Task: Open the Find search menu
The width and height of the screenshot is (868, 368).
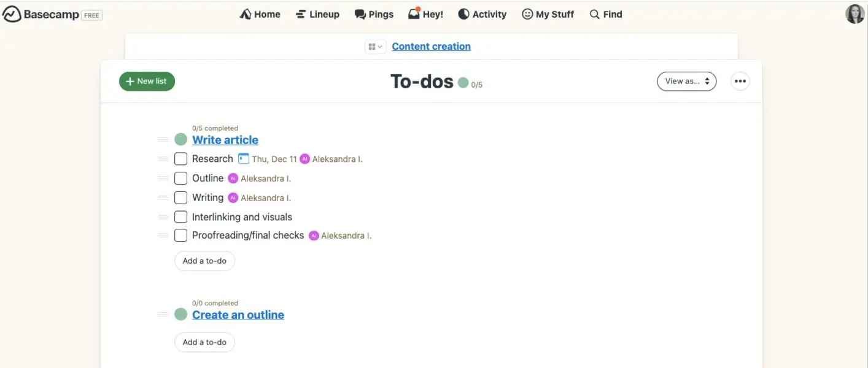Action: [x=605, y=14]
